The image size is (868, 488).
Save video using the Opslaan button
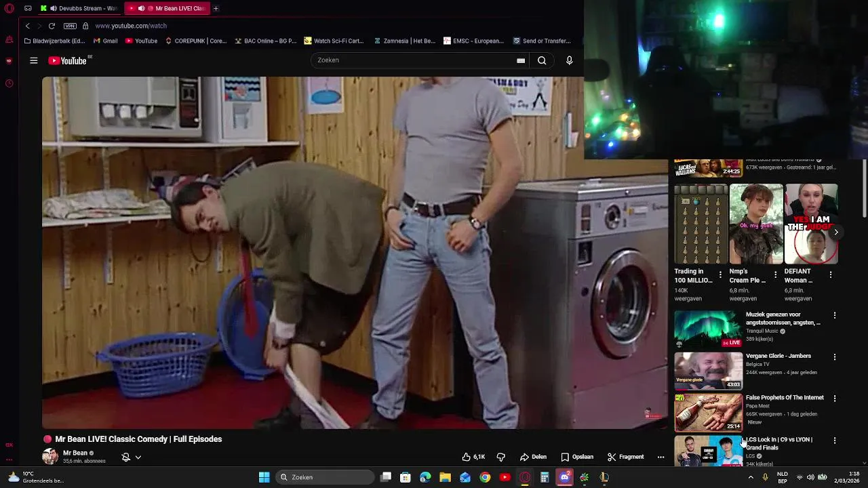point(577,457)
